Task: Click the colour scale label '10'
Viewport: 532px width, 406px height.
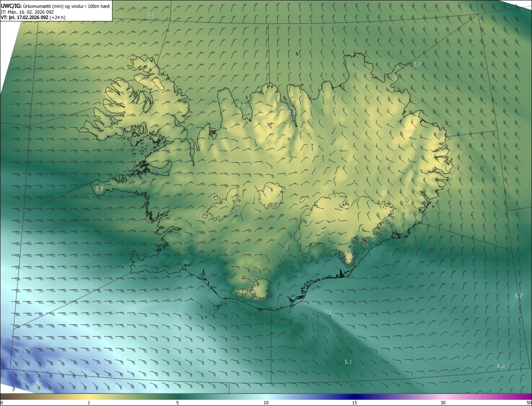Action: (x=266, y=403)
